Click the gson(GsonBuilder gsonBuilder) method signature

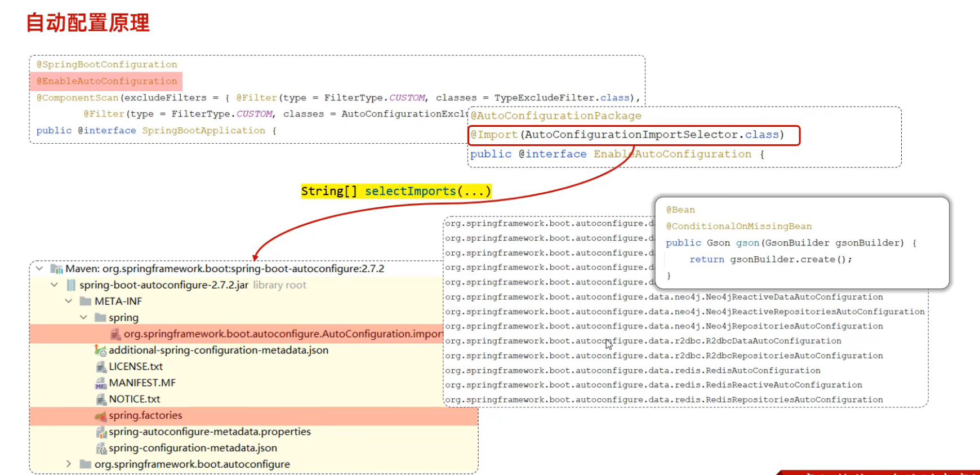click(x=819, y=243)
